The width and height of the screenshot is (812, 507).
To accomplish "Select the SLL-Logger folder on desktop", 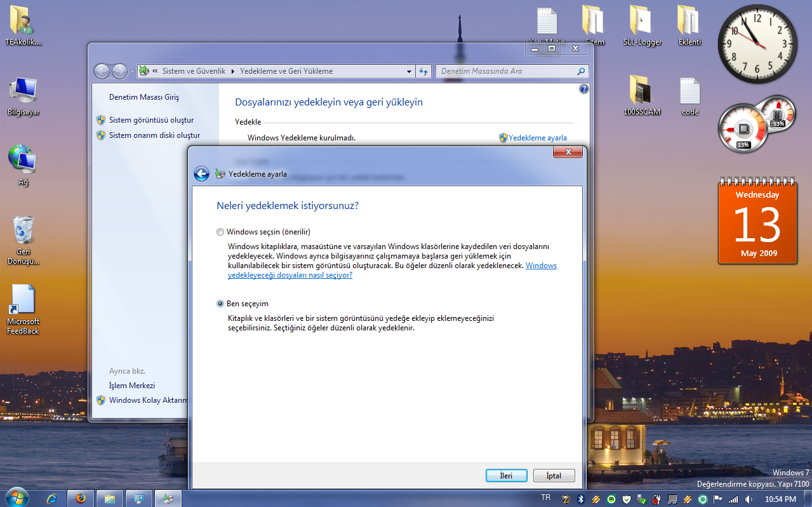I will click(x=642, y=25).
